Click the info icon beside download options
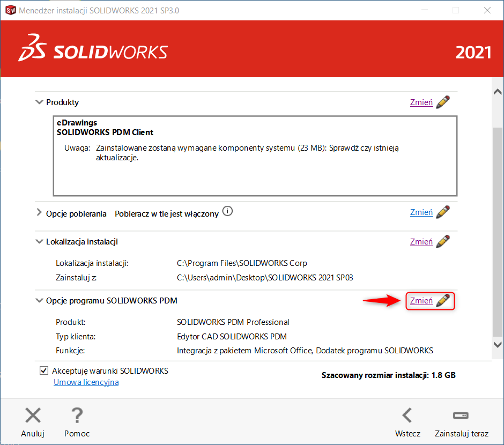This screenshot has width=504, height=445. 227,211
